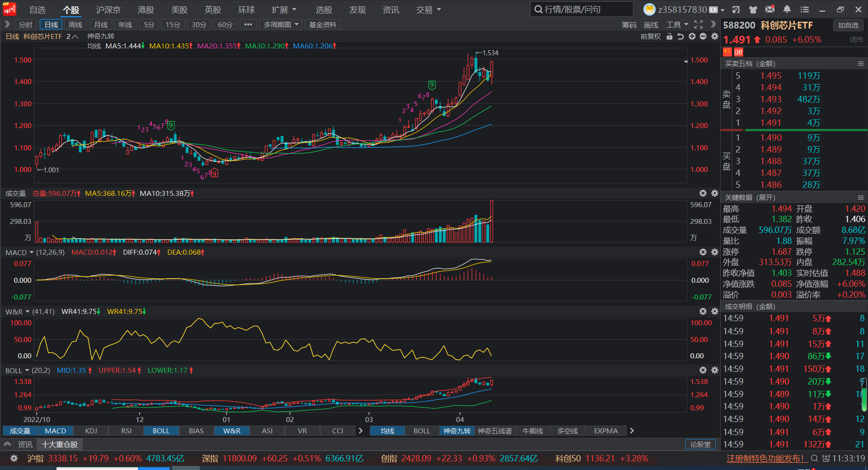Open the notification bell icon
Screen dimensions: 868x470
(787, 9)
